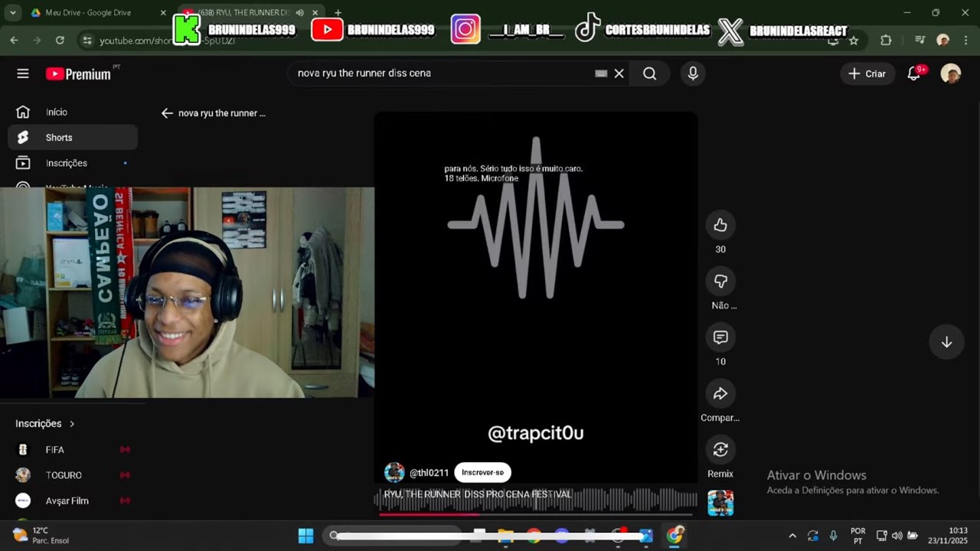Reload the current page
Image resolution: width=980 pixels, height=551 pixels.
[60, 40]
